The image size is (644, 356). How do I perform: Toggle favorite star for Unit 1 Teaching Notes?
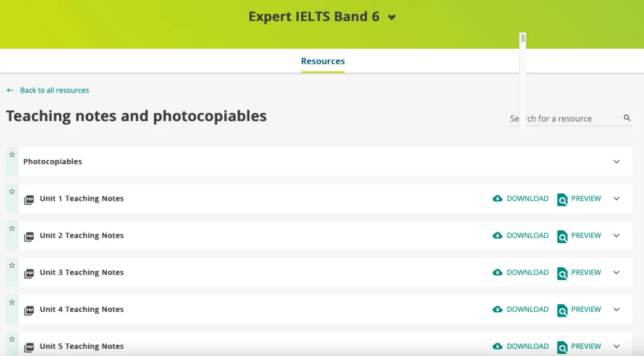coord(12,191)
